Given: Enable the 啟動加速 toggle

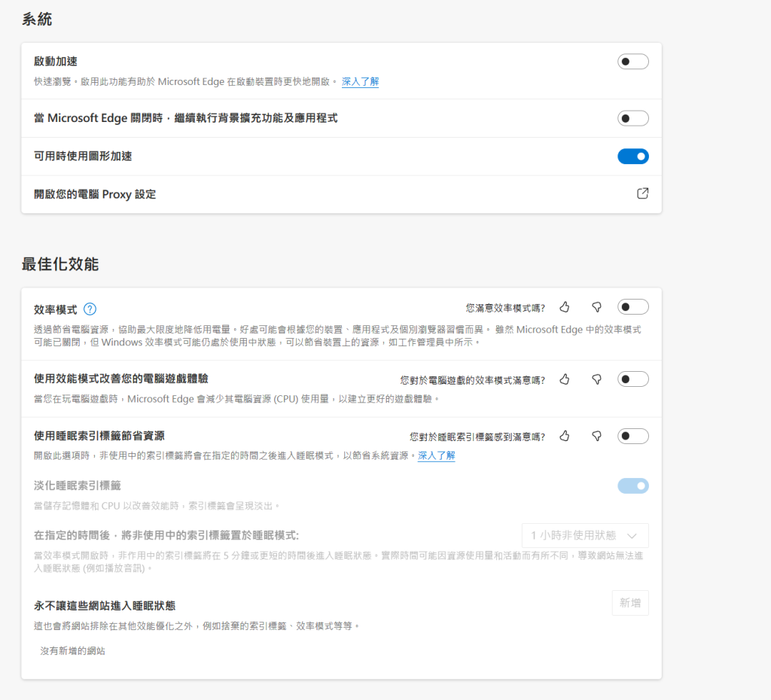Looking at the screenshot, I should click(632, 62).
